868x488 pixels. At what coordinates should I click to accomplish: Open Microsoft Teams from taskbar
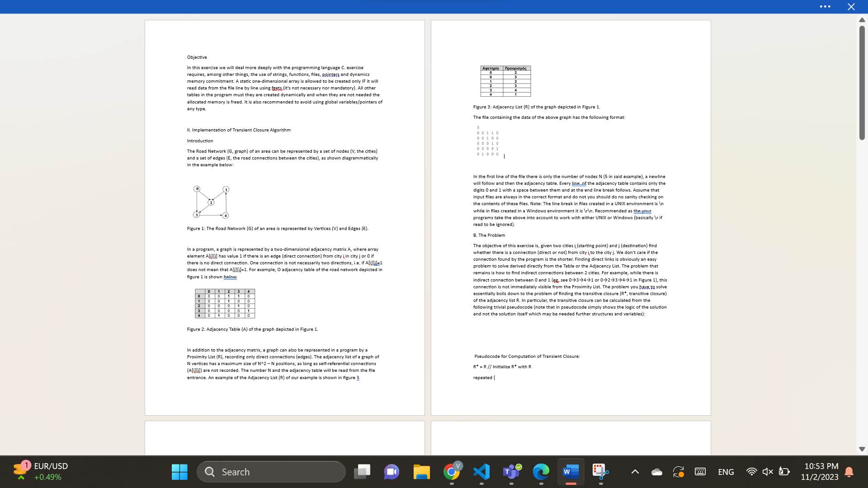click(511, 472)
